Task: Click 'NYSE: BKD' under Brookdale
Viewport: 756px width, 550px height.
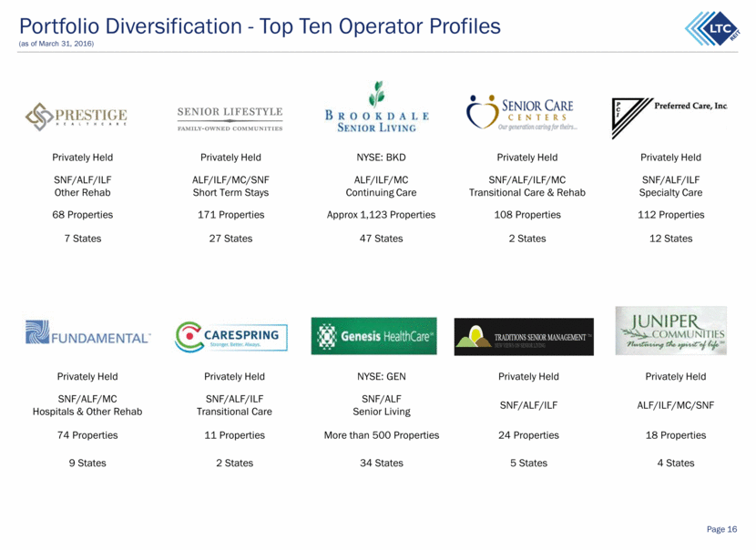Action: pyautogui.click(x=381, y=158)
